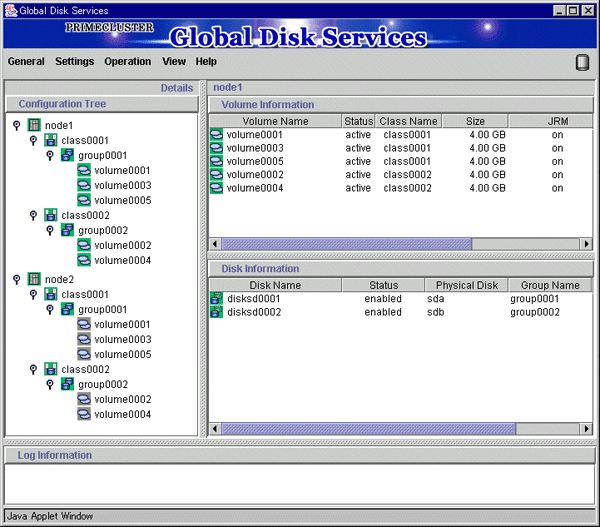Select volume0003 row in Volume Information table
The width and height of the screenshot is (600, 527).
401,148
